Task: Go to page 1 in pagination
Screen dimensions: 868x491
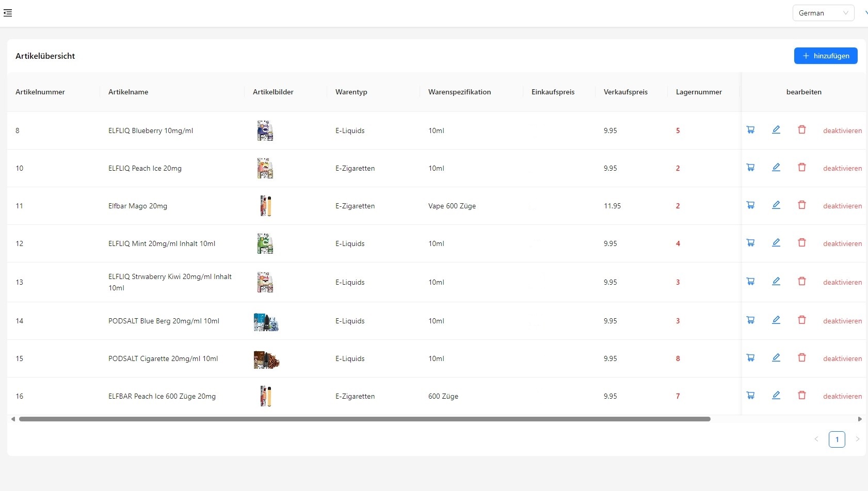Action: pyautogui.click(x=837, y=439)
